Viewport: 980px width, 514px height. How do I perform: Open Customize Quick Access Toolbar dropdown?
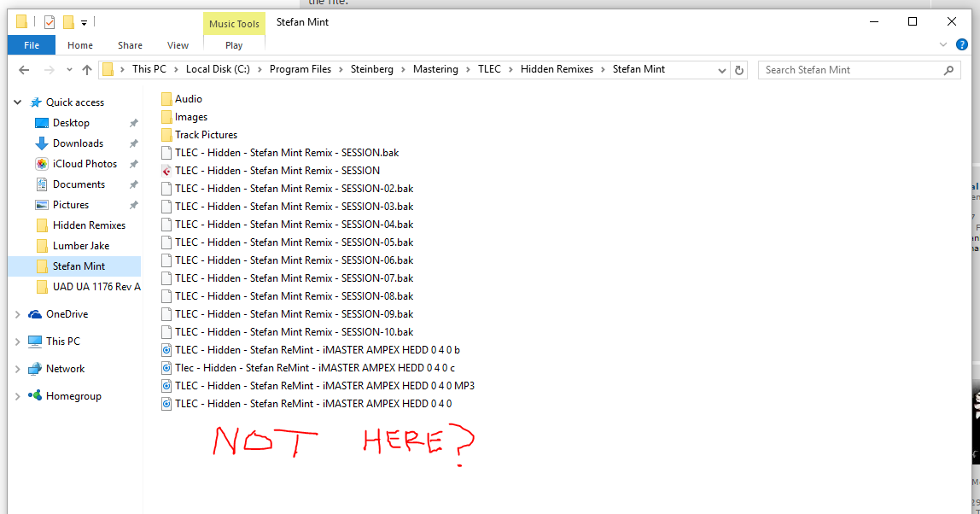coord(84,23)
